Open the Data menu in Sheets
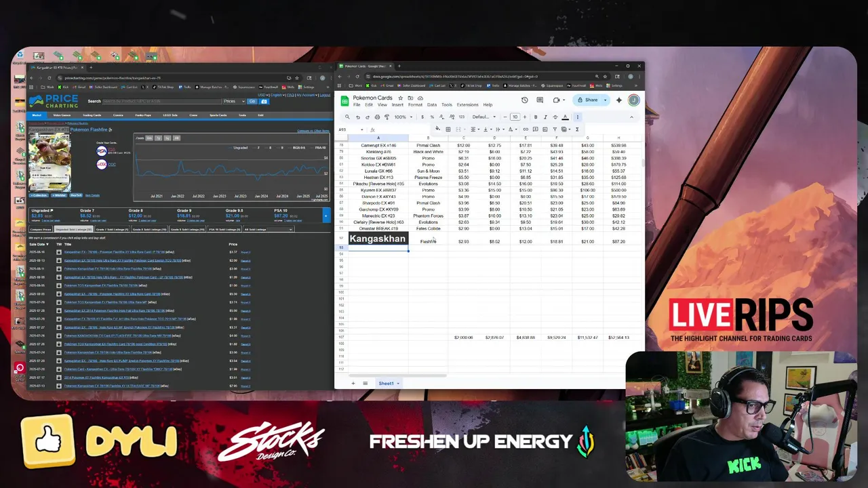868x488 pixels. pos(432,104)
